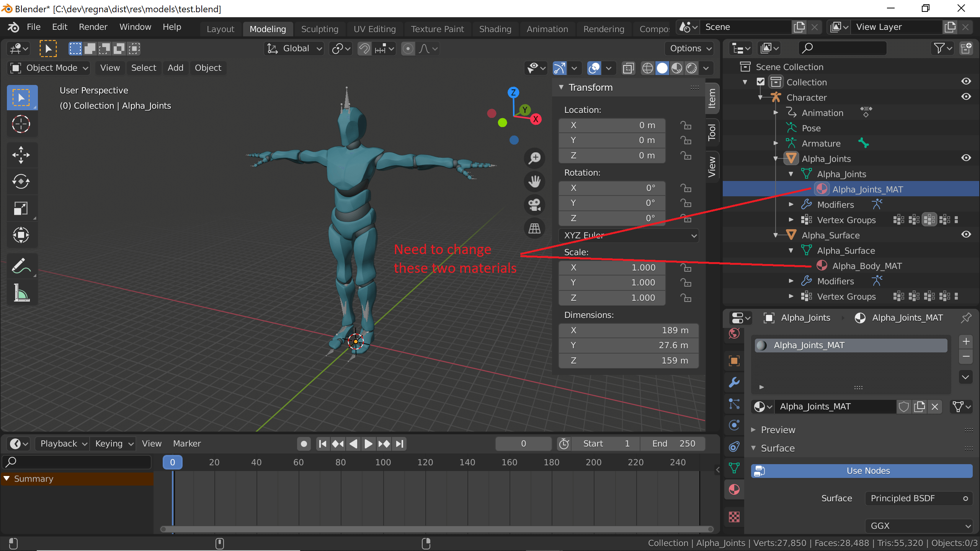
Task: Toggle the camera view icon
Action: 534,205
